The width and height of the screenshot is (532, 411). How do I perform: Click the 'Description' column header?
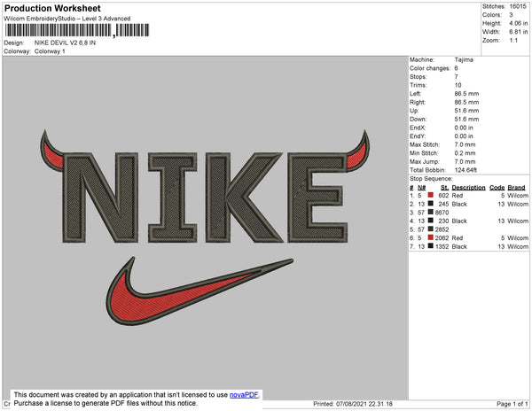[x=468, y=188]
